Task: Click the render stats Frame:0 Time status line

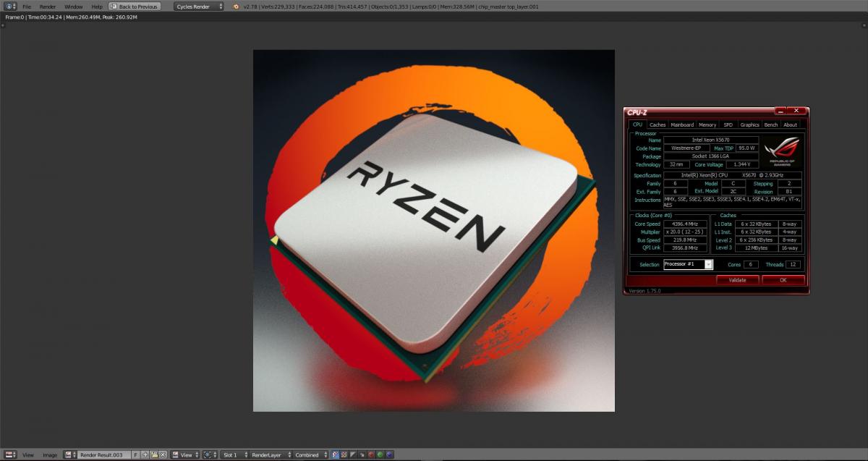Action: (71, 17)
